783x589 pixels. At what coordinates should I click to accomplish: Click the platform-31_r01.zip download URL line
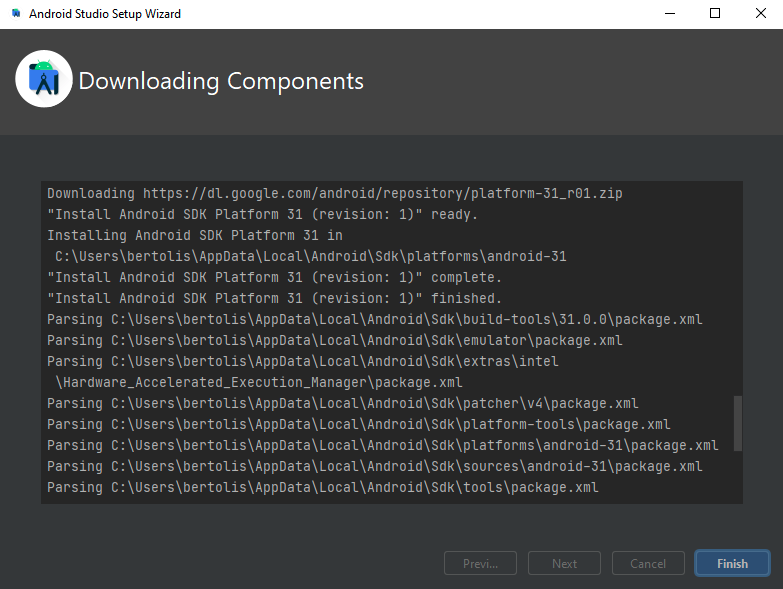click(335, 194)
